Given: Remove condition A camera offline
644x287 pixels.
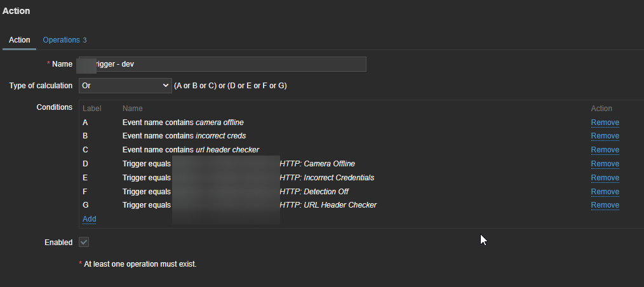Looking at the screenshot, I should point(605,123).
